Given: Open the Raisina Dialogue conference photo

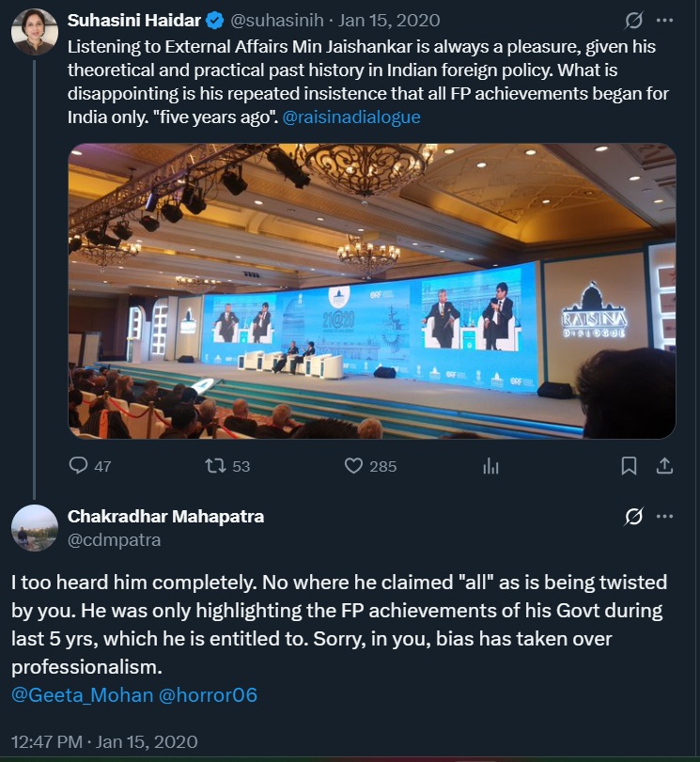Looking at the screenshot, I should [371, 291].
